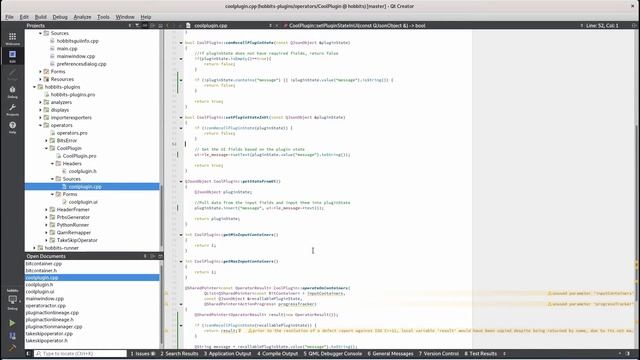Open the Analyze menu
Image resolution: width=640 pixels, height=360 pixels.
82,17
